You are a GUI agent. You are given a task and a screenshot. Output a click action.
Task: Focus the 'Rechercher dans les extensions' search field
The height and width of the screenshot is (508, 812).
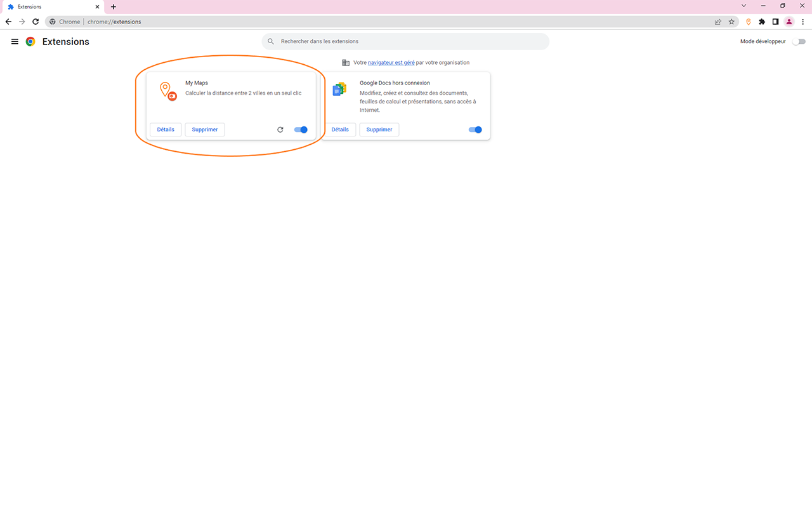pos(405,41)
